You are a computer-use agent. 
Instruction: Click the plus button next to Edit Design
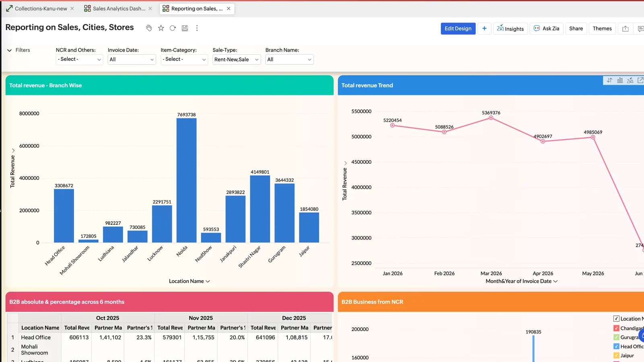pyautogui.click(x=484, y=29)
